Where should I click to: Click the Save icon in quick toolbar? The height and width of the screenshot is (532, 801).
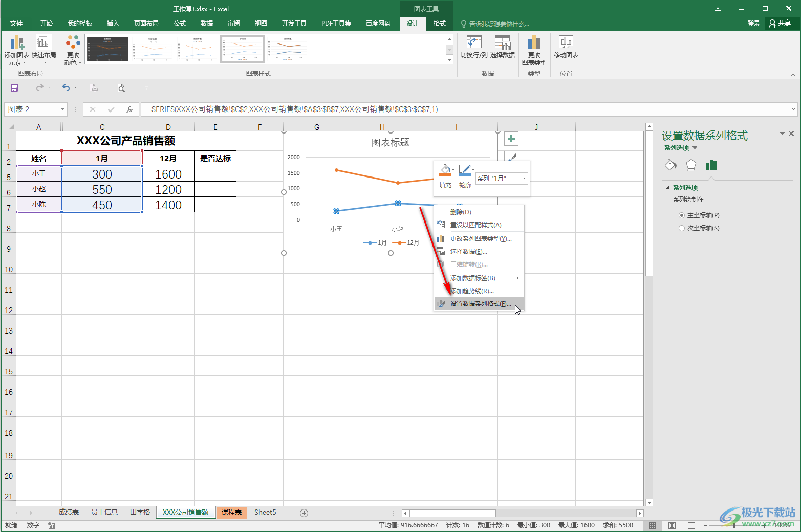tap(14, 88)
